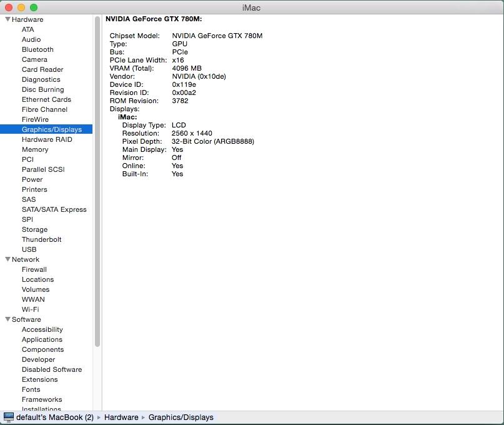
Task: Open the Thunderbolt hardware entry
Action: (x=41, y=239)
